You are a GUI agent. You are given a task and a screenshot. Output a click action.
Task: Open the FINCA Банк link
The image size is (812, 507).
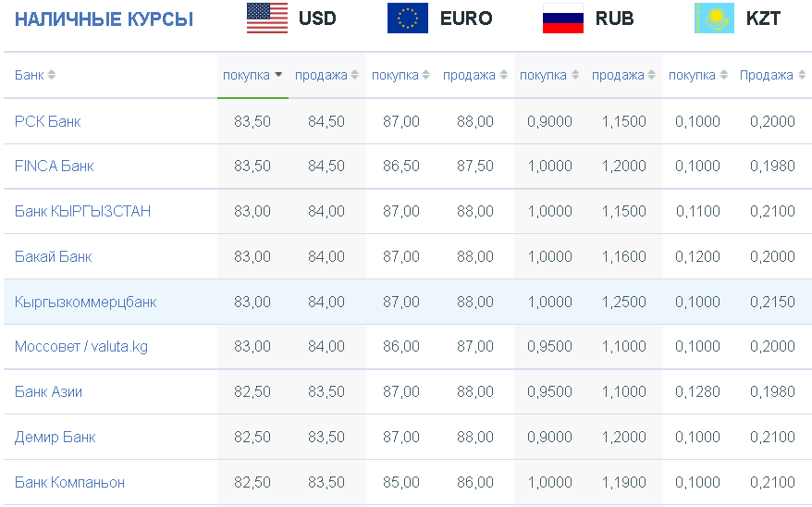tap(54, 166)
